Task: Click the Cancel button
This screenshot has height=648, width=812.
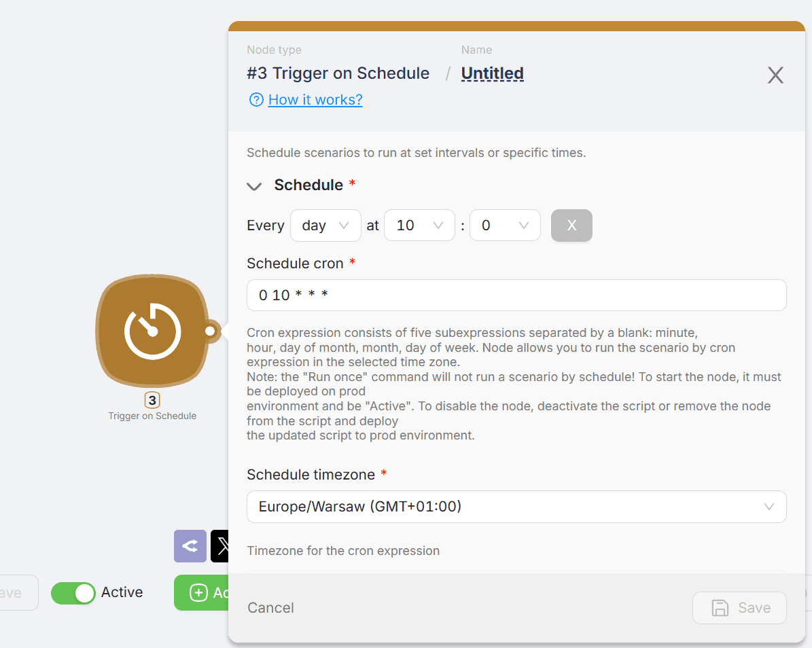Action: click(270, 607)
